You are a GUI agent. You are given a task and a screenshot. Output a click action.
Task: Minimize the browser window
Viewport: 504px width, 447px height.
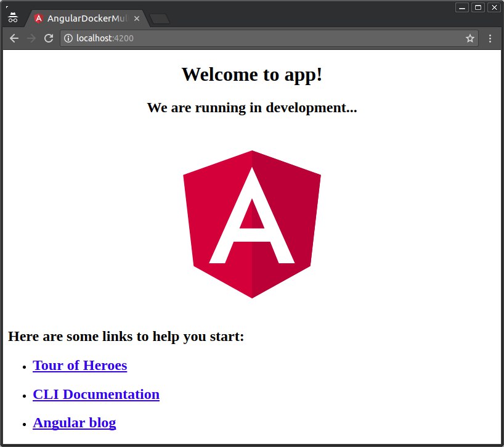462,7
